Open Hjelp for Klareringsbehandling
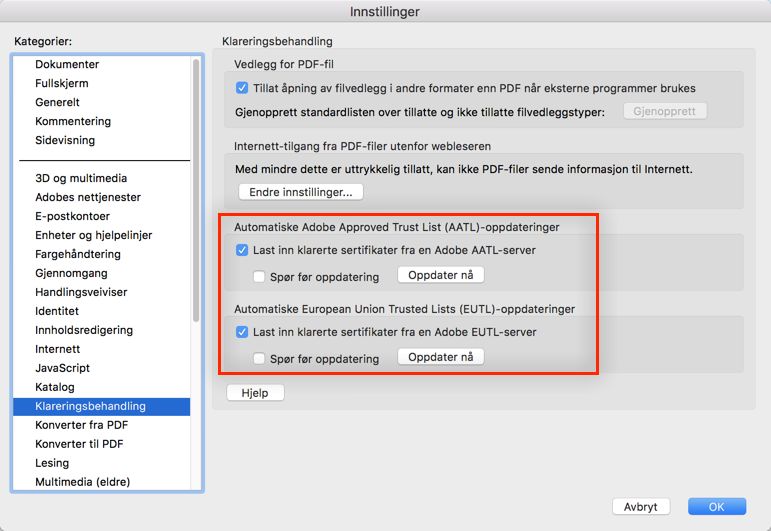Viewport: 771px width, 531px height. 255,393
